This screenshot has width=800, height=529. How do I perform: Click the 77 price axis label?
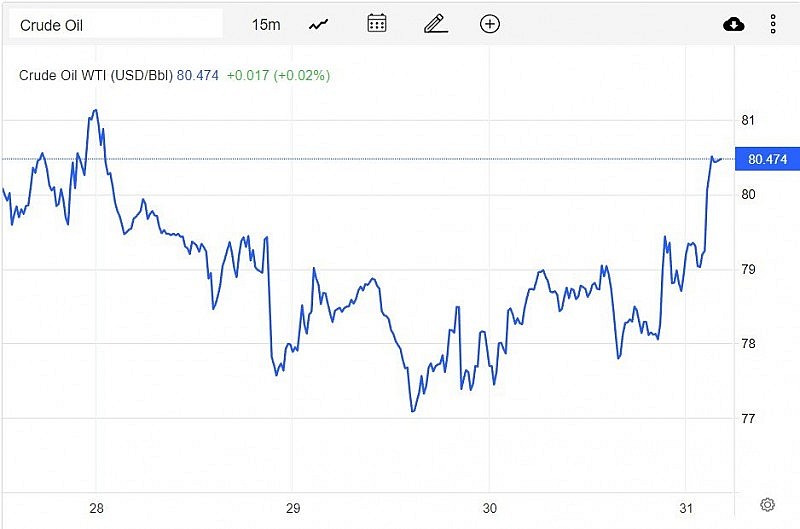(748, 418)
